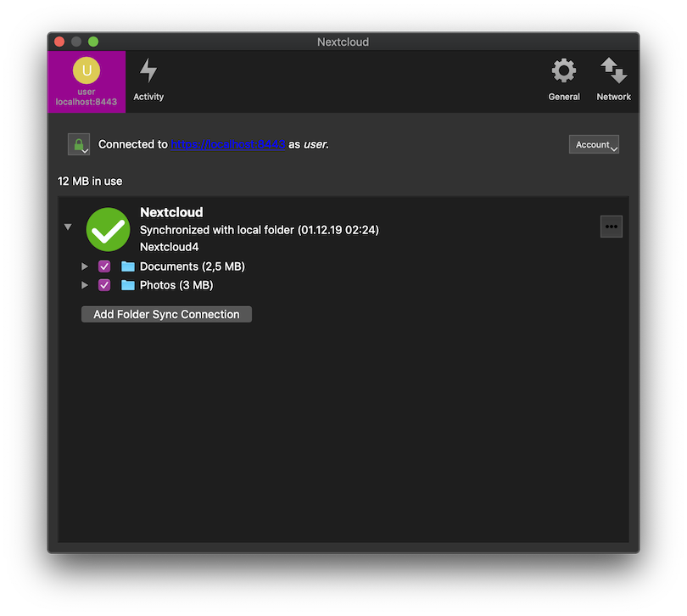Follow the https://localhost:8443 link
Screen dimensions: 687x616
coord(228,144)
